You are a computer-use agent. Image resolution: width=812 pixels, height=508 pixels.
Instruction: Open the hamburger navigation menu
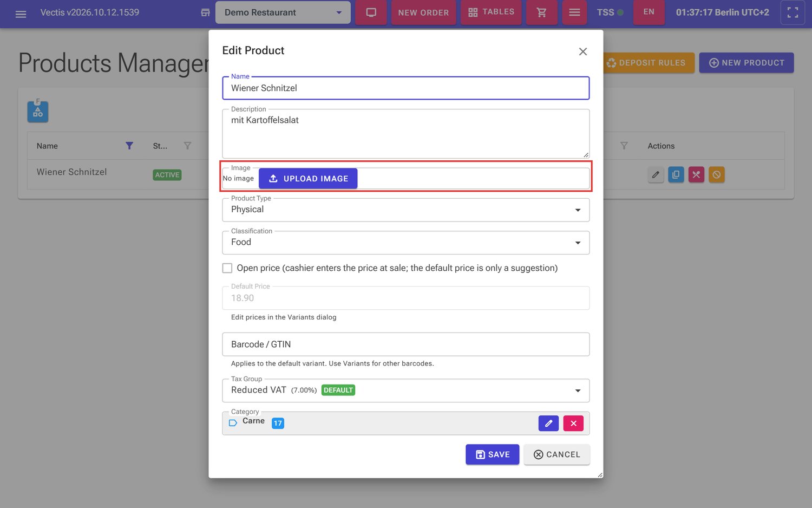tap(21, 14)
